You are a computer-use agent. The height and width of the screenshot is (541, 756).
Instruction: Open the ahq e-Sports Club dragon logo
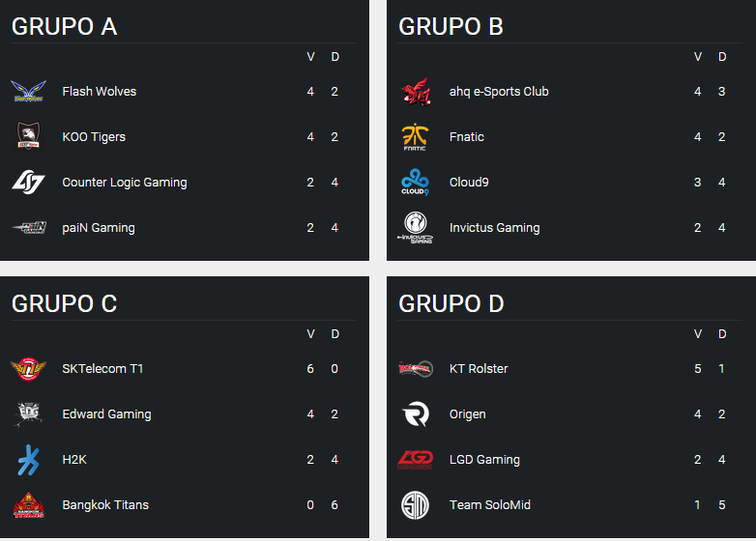pyautogui.click(x=416, y=92)
